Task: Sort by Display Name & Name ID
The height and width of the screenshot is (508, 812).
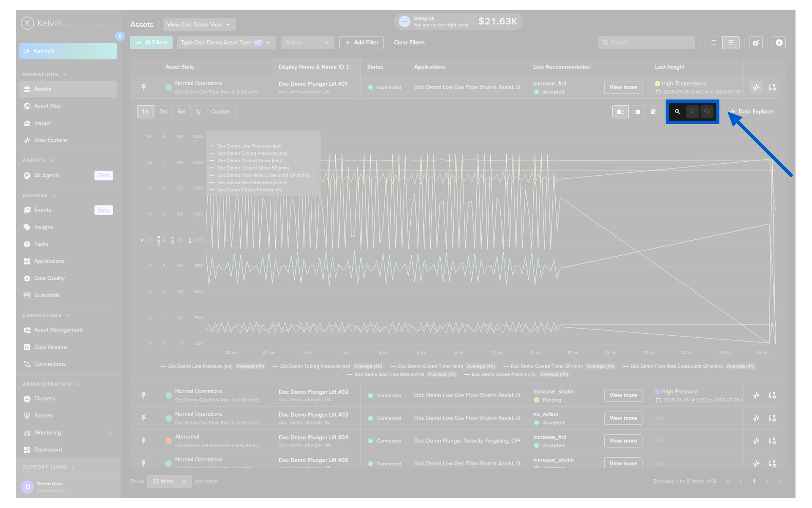Action: [x=315, y=67]
